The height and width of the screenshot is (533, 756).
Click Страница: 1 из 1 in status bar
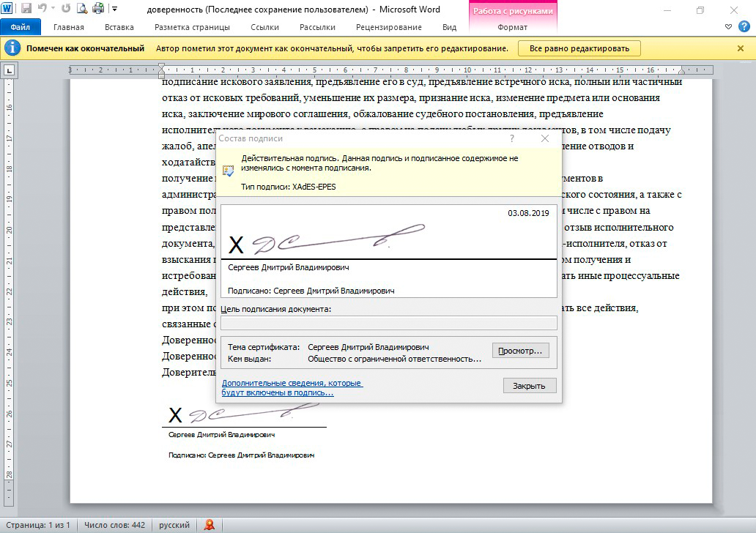click(x=38, y=525)
